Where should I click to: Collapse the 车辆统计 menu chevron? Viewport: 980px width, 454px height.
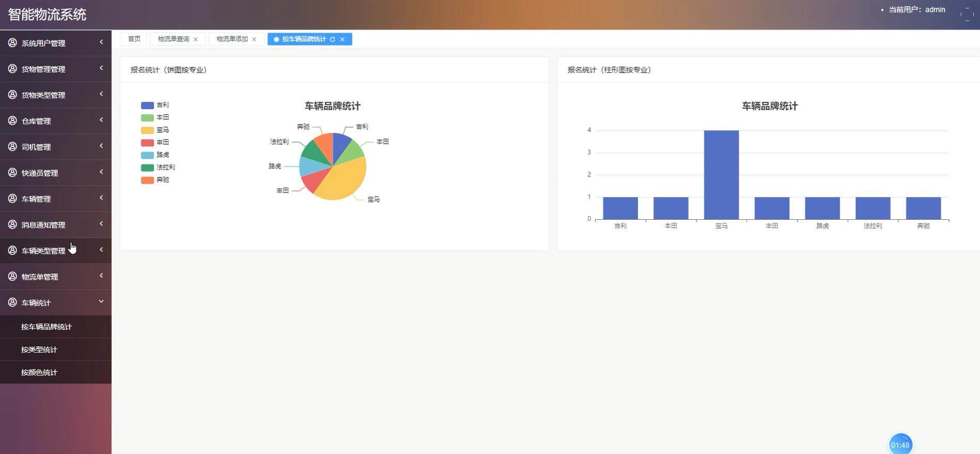(101, 301)
